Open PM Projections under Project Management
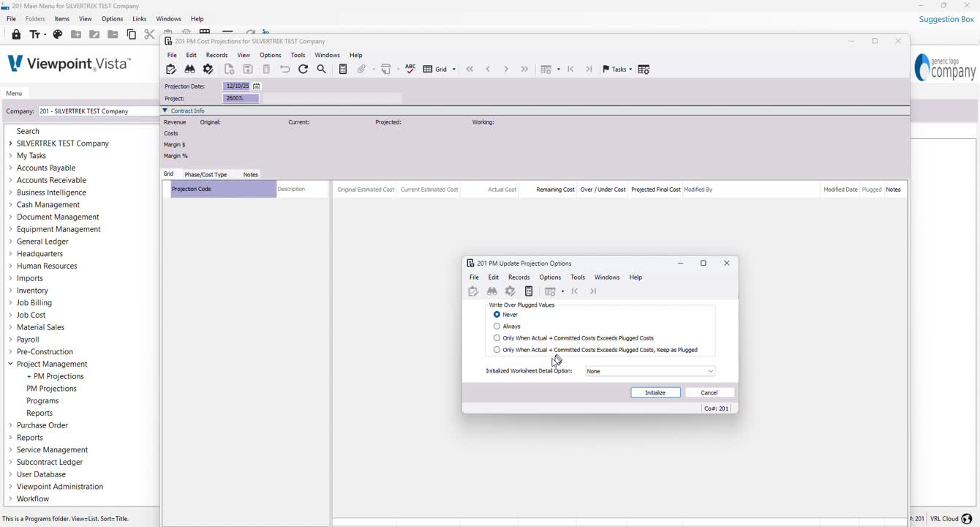The height and width of the screenshot is (527, 980). (x=51, y=389)
